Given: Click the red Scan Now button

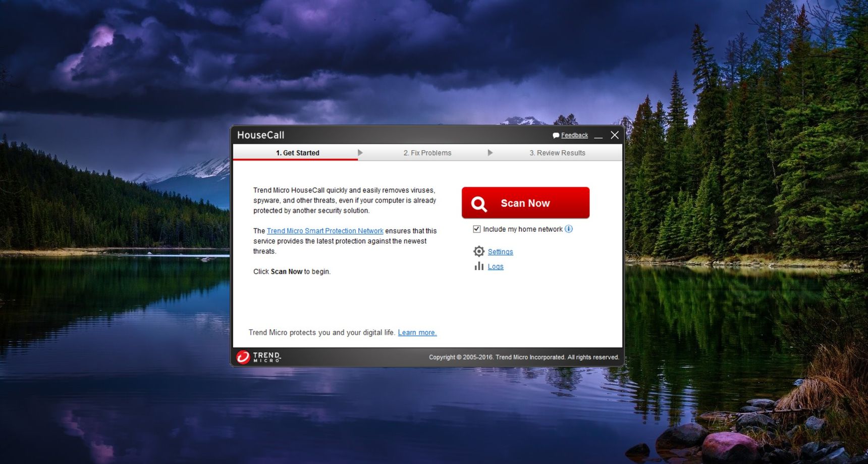Looking at the screenshot, I should 525,203.
